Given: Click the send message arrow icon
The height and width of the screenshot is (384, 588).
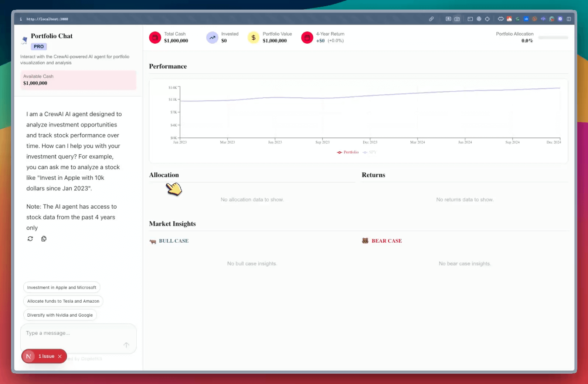Looking at the screenshot, I should point(126,345).
